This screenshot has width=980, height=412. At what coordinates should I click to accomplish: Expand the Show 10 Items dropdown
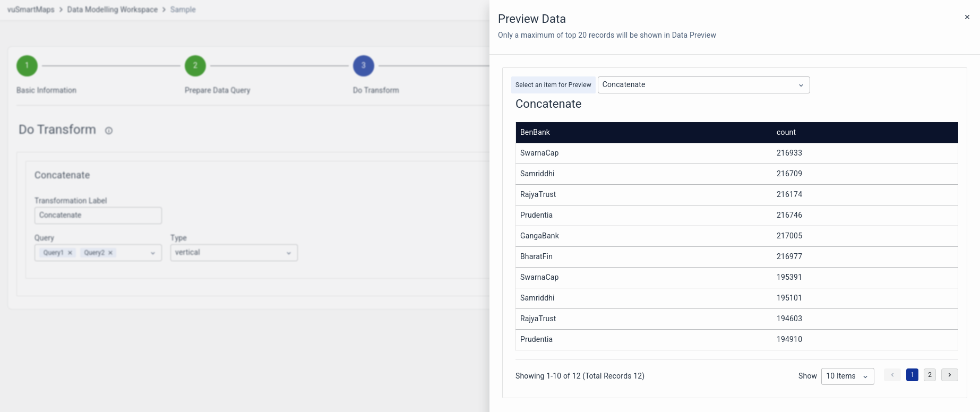(x=847, y=376)
